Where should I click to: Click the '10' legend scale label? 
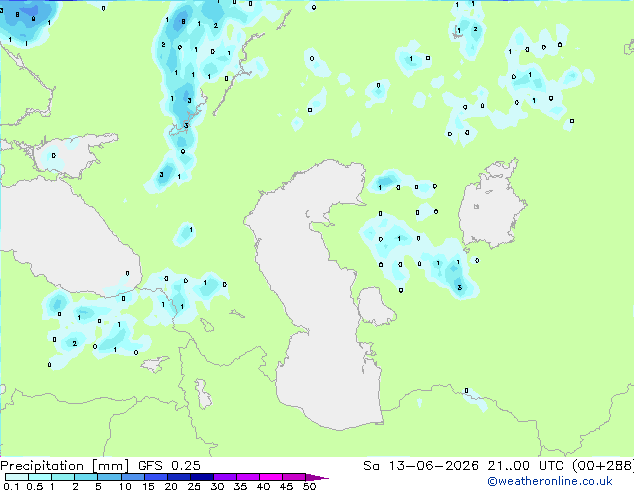tap(125, 486)
